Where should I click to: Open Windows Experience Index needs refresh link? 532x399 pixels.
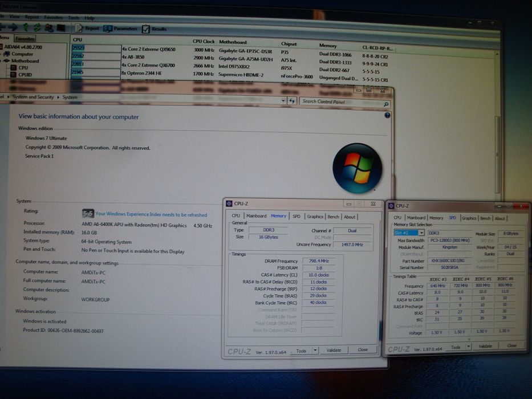click(x=151, y=214)
